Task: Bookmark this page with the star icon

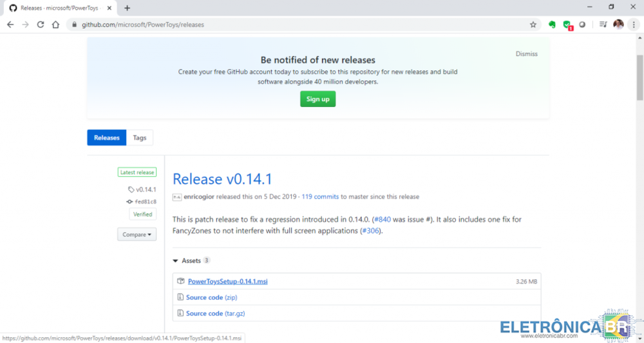Action: 533,24
